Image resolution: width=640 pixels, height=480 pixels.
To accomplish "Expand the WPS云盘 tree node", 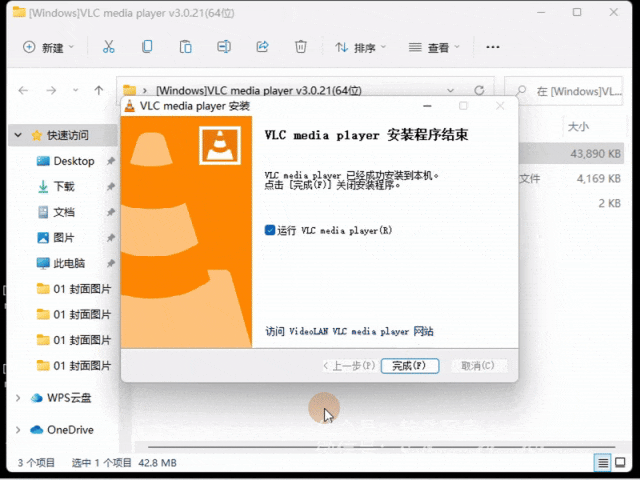I will [18, 398].
